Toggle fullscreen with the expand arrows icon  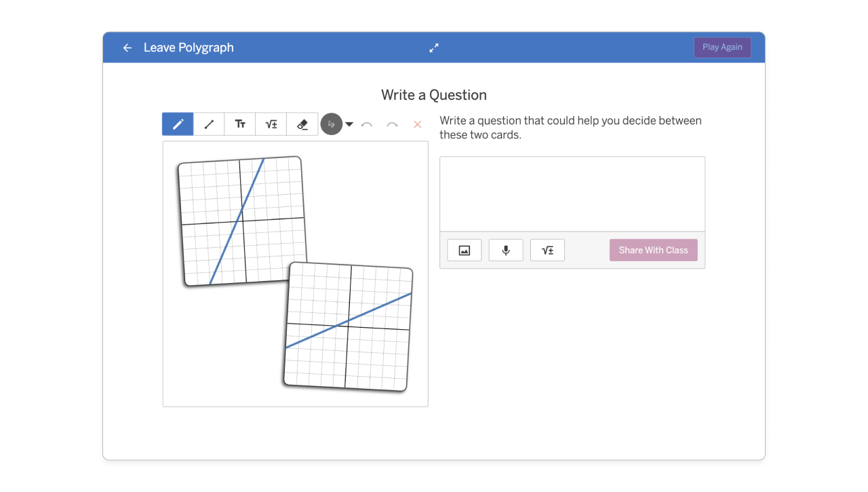(434, 48)
